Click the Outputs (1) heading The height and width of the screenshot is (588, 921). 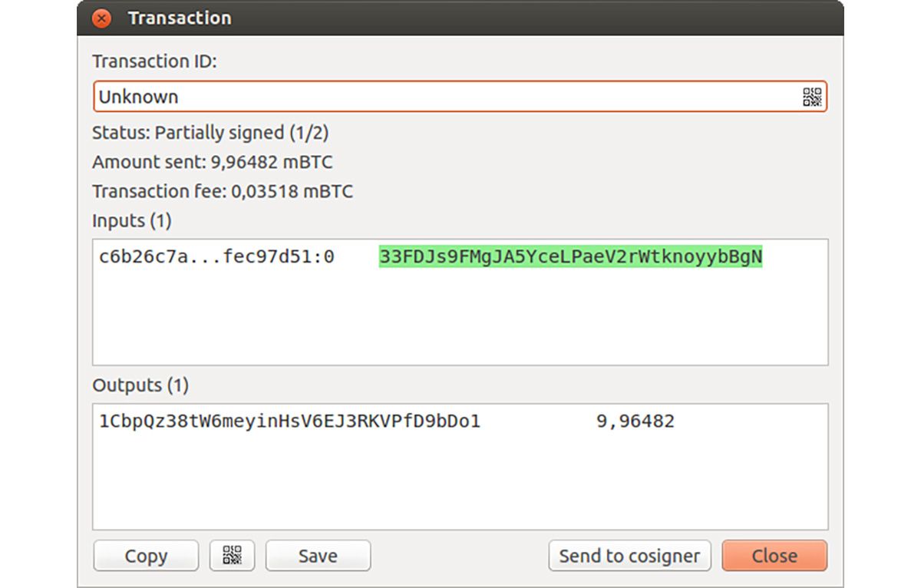[140, 385]
